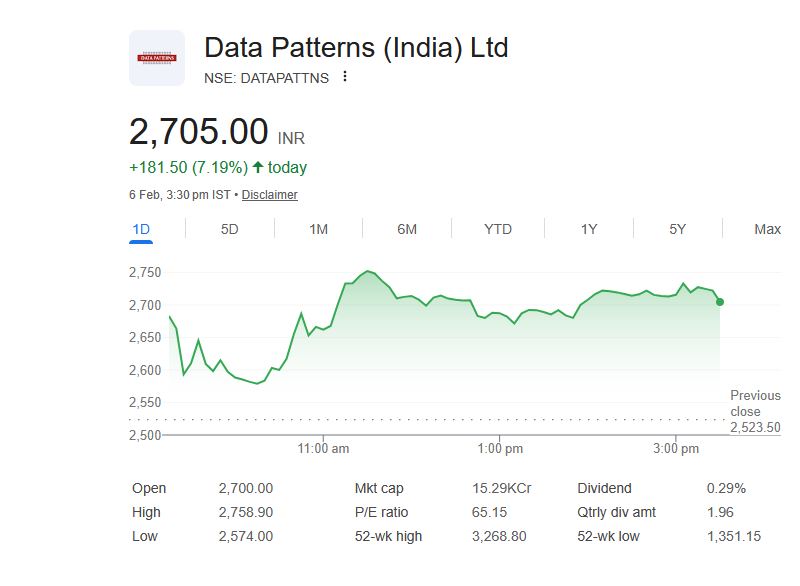Viewport: 800px width, 586px height.
Task: Show the Max chart range
Action: tap(767, 229)
